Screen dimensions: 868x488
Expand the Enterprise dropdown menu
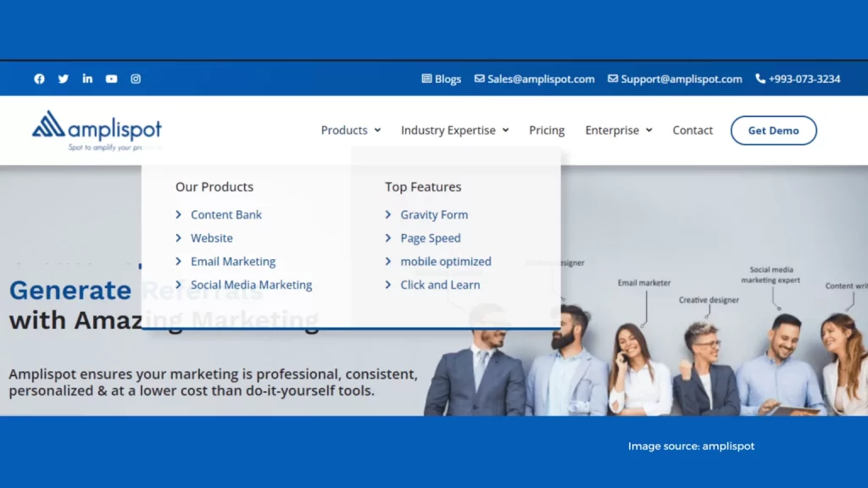tap(619, 130)
